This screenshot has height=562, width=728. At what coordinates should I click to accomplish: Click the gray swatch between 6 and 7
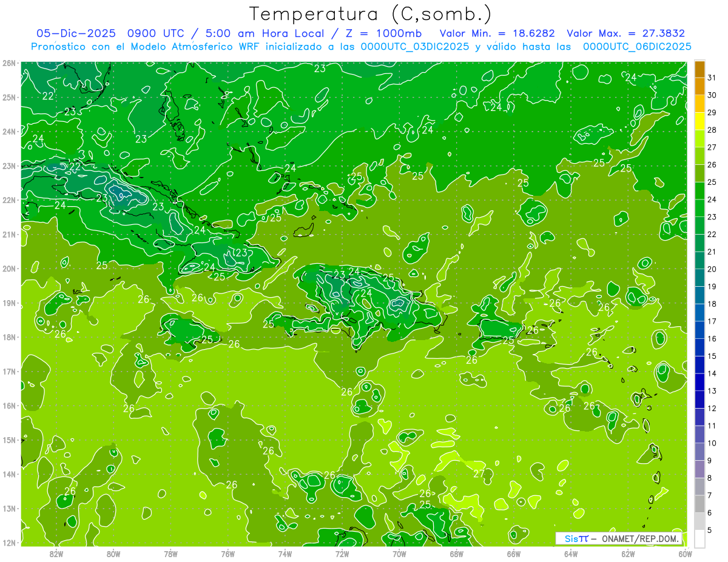point(699,504)
